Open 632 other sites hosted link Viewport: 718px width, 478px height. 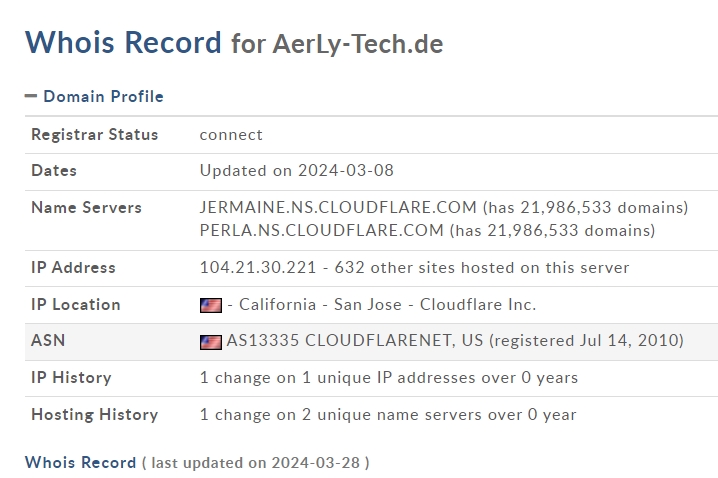pos(482,267)
